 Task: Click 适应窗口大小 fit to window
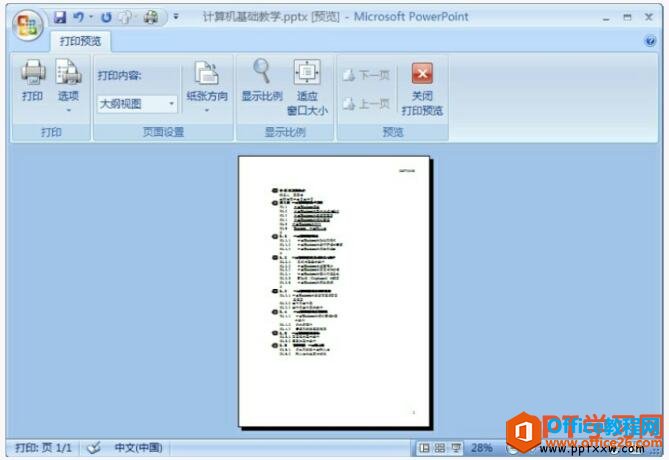coord(307,87)
